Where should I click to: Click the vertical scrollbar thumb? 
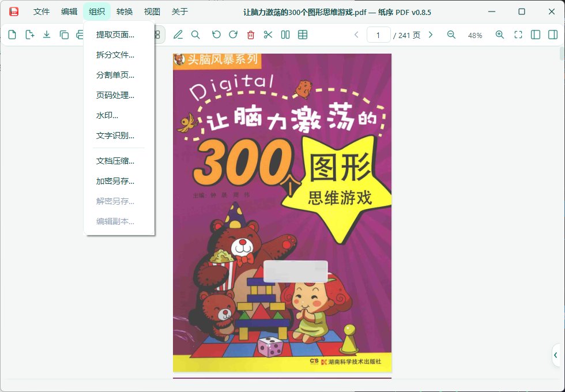[562, 53]
